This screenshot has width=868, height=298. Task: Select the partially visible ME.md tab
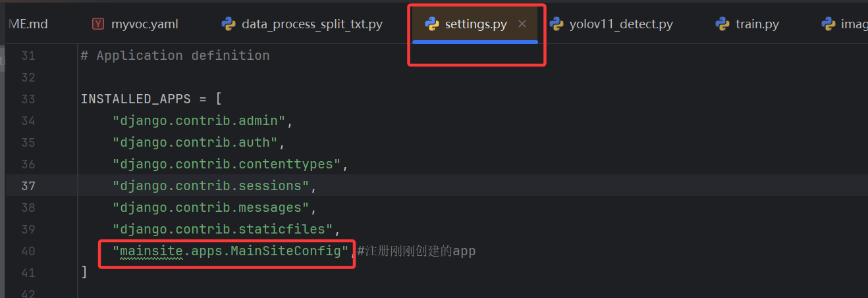coord(28,24)
